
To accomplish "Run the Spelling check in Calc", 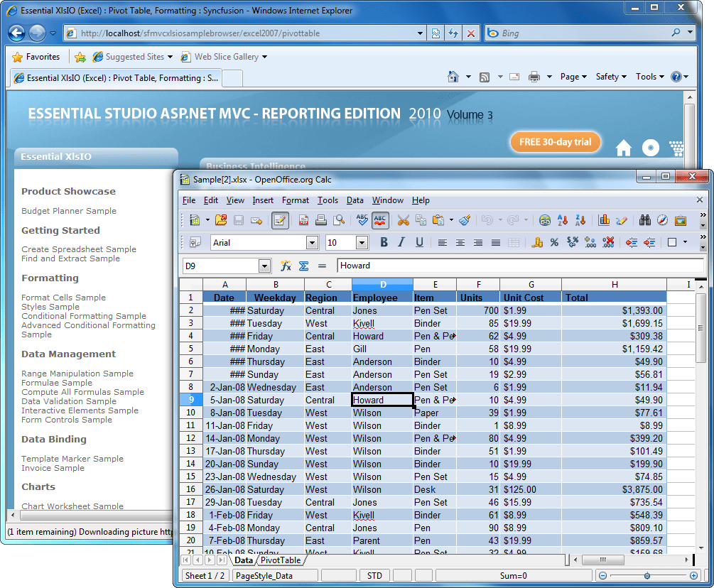I will 362,221.
